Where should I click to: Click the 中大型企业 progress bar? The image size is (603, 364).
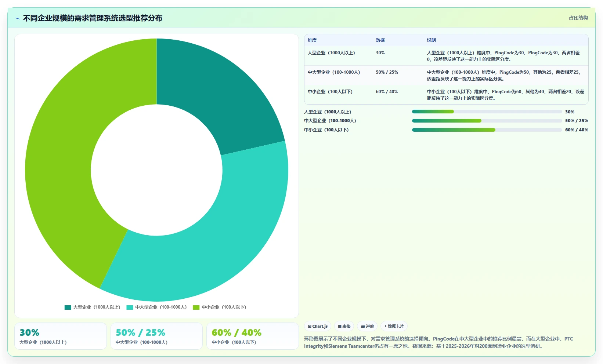tap(487, 121)
